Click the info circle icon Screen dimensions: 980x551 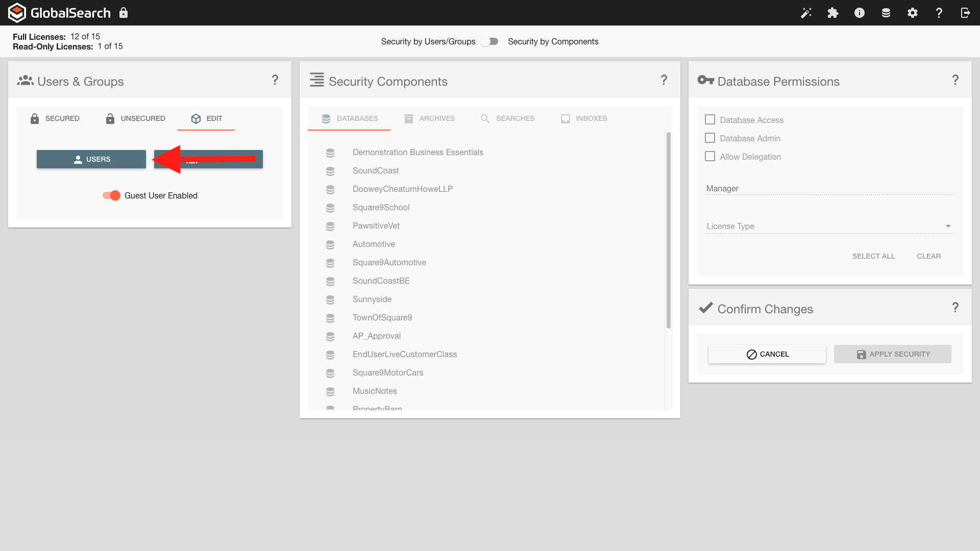[860, 13]
